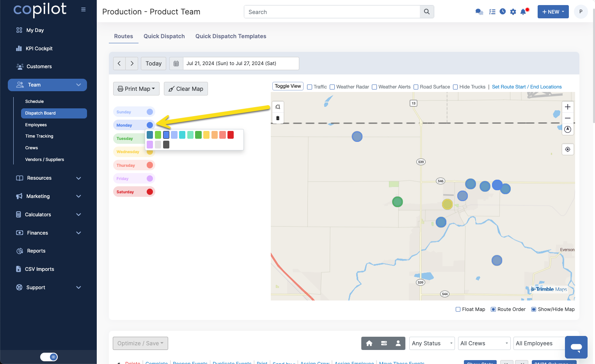
Task: Switch to the Quick Dispatch tab
Action: pyautogui.click(x=164, y=36)
